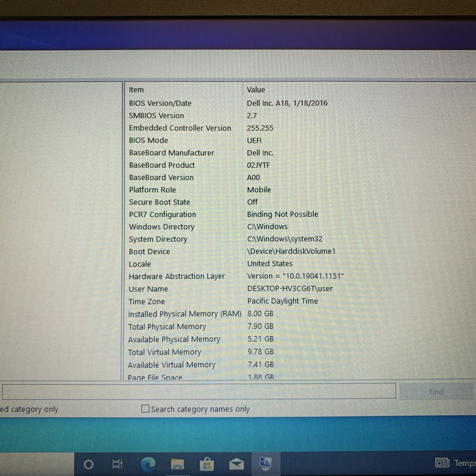Click value 'Pacific Daylight Time'
476x476 pixels.
pyautogui.click(x=283, y=301)
